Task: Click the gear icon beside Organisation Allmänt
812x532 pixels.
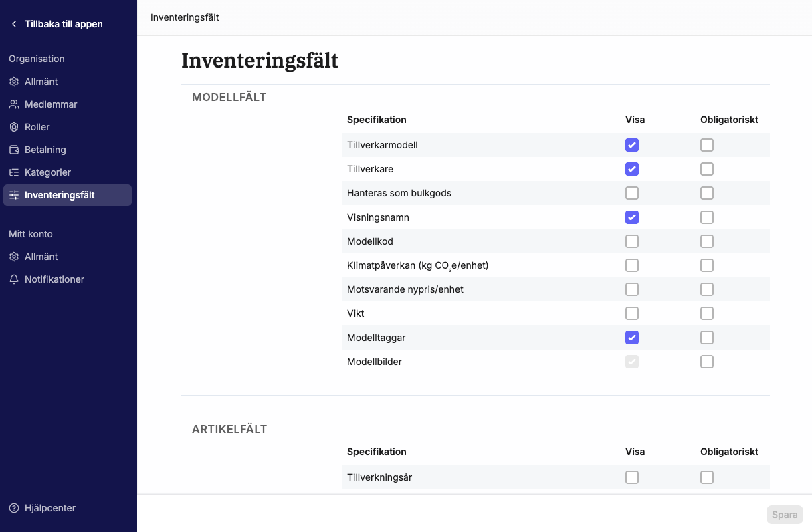Action: (14, 82)
